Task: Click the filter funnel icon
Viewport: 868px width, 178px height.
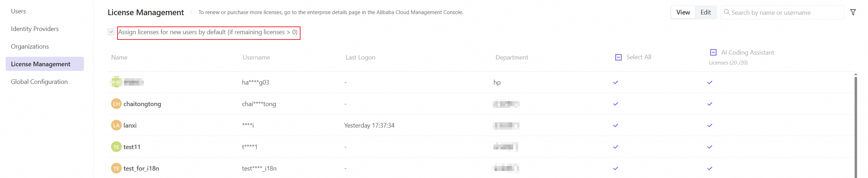Action: tap(853, 12)
